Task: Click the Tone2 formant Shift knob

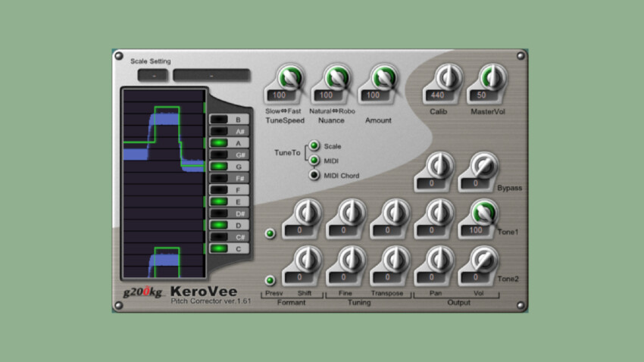Action: click(307, 259)
